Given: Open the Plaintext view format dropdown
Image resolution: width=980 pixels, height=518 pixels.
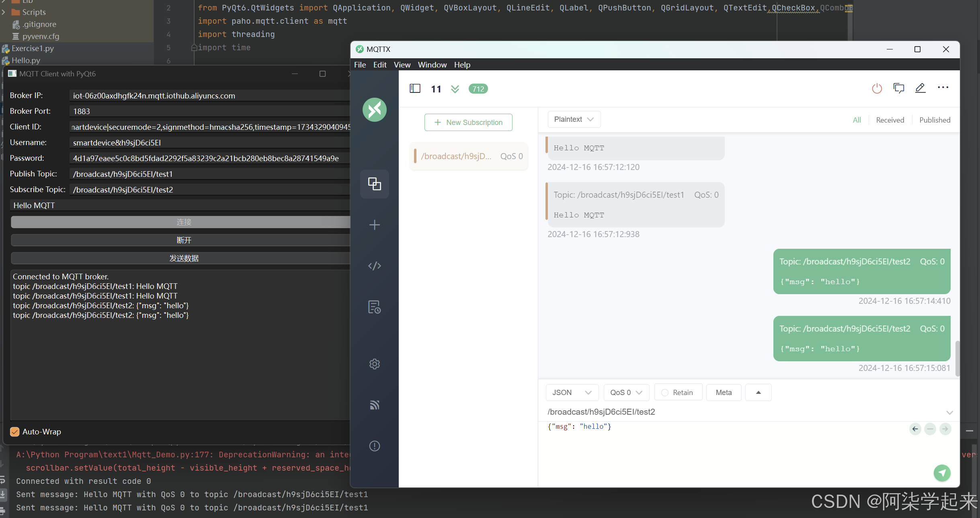Looking at the screenshot, I should point(574,119).
